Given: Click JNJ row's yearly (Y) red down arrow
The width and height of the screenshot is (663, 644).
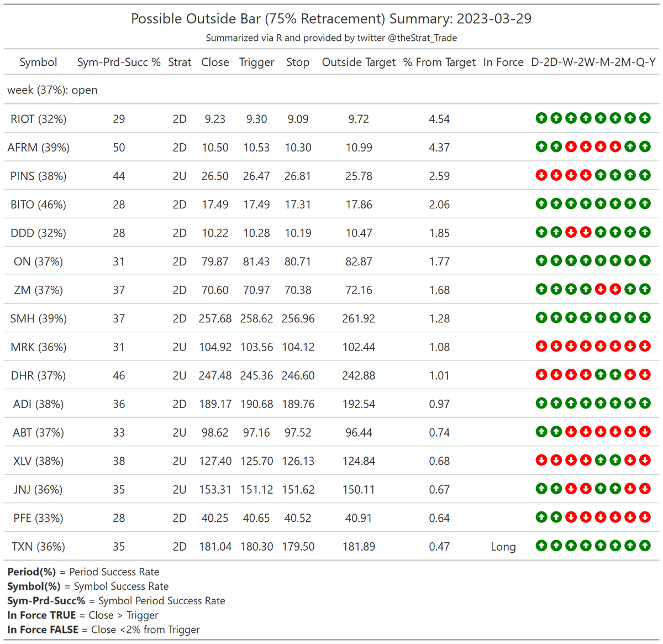Looking at the screenshot, I should 645,489.
